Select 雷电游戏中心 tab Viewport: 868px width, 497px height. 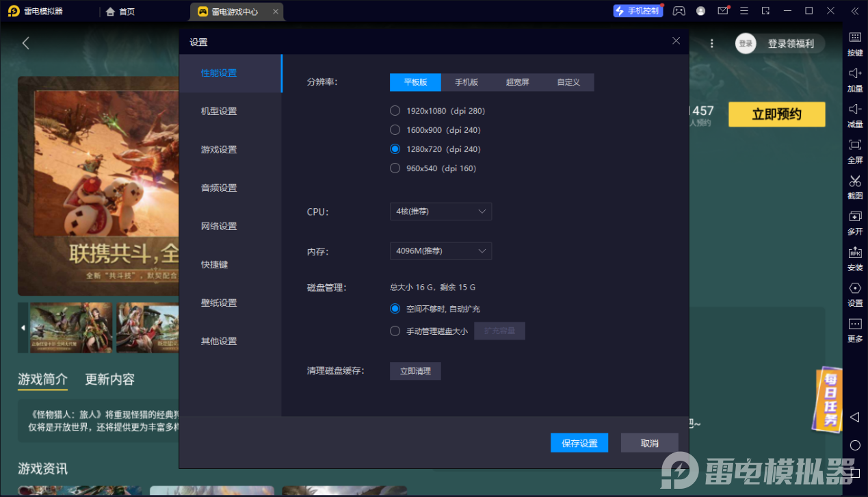[237, 12]
